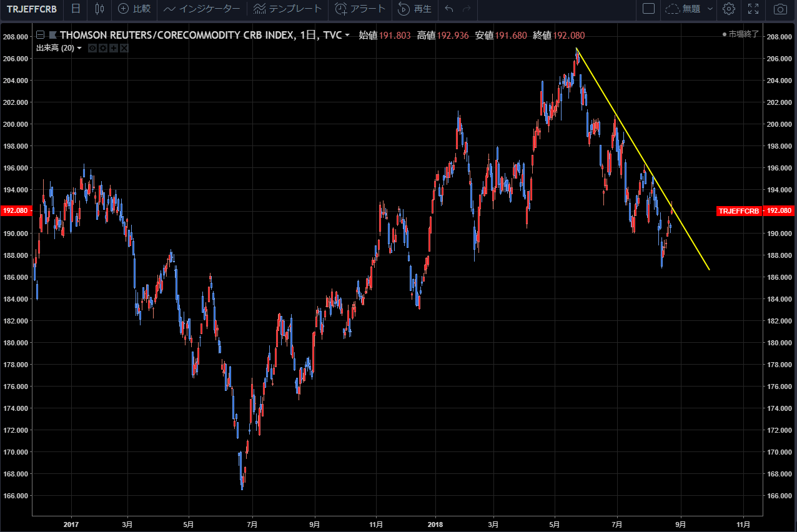Image resolution: width=797 pixels, height=532 pixels.
Task: Open the dropdown arrow next to TVC
Action: (347, 36)
